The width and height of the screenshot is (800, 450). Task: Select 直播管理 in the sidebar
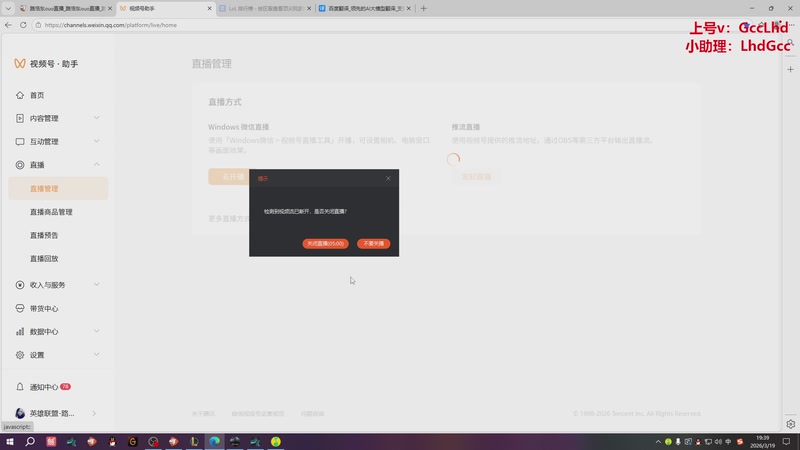point(58,188)
